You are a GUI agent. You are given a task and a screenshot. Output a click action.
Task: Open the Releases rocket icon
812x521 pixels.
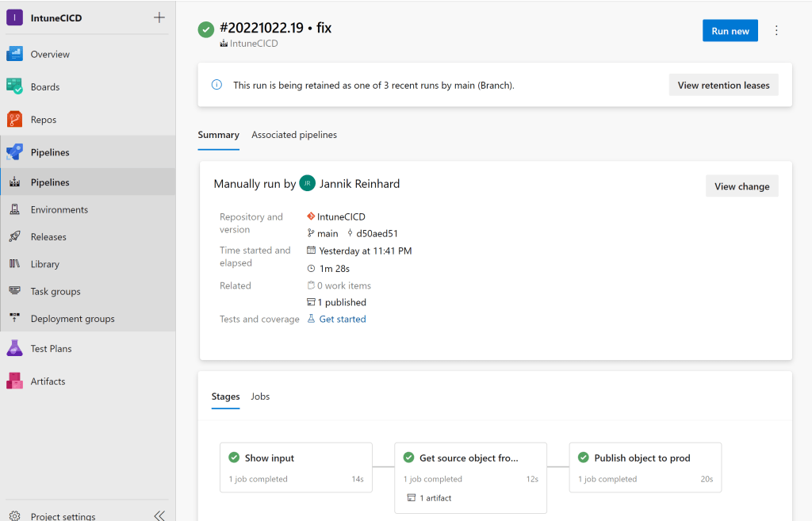pos(14,236)
